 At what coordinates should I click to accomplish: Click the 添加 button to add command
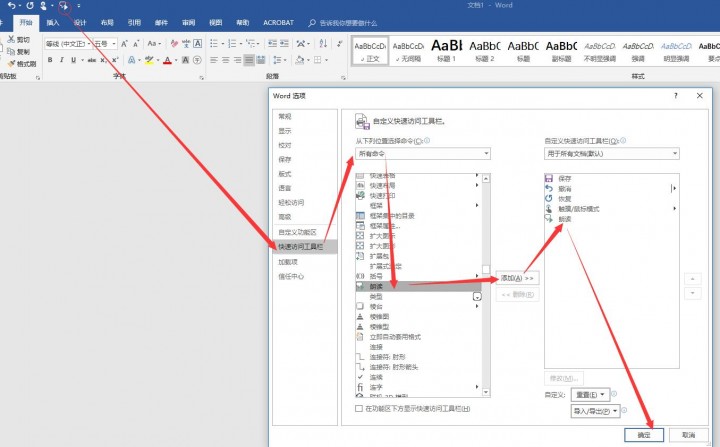pyautogui.click(x=518, y=278)
